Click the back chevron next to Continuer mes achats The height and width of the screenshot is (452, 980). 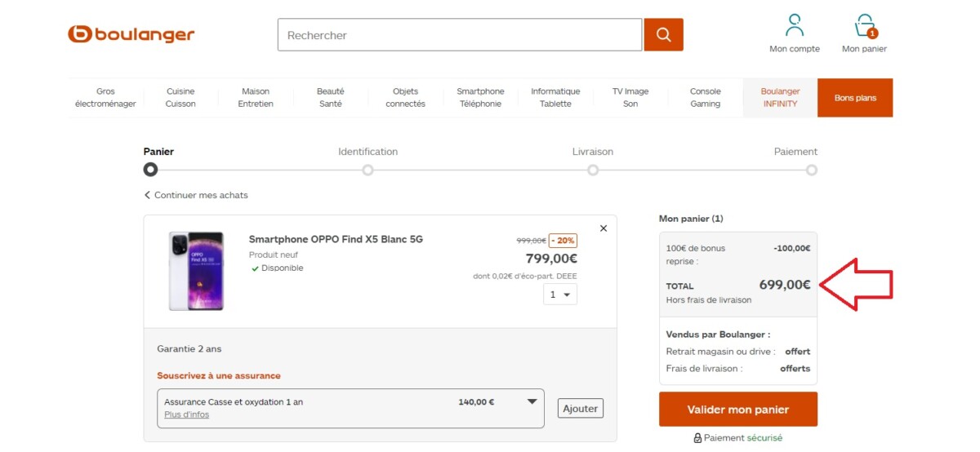148,195
